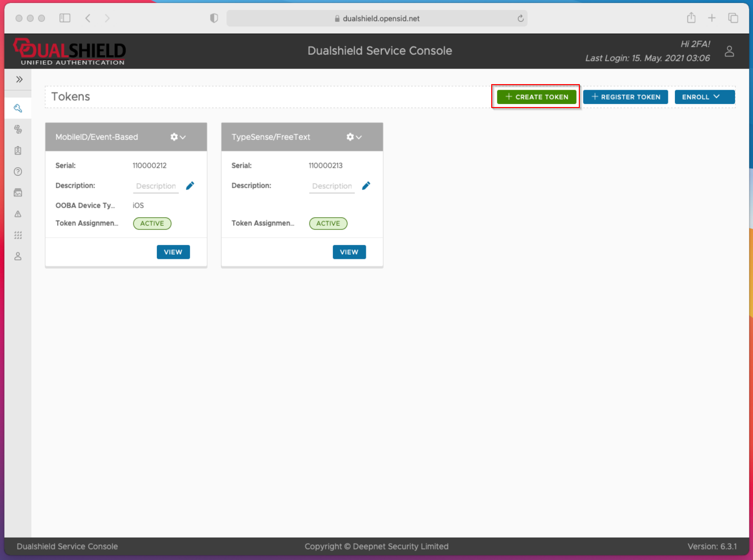753x560 pixels.
Task: Expand the Enroll dropdown
Action: coord(704,97)
